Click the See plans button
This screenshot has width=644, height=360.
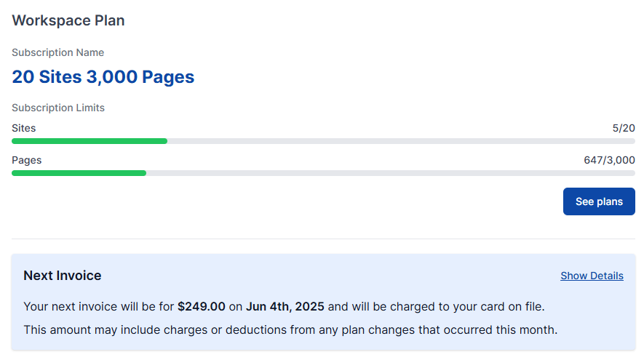tap(598, 201)
